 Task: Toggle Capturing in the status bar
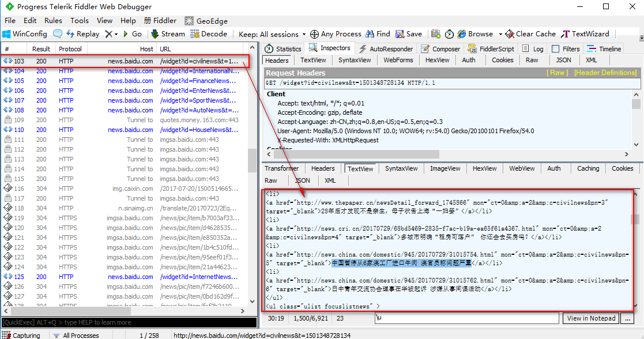click(x=21, y=336)
